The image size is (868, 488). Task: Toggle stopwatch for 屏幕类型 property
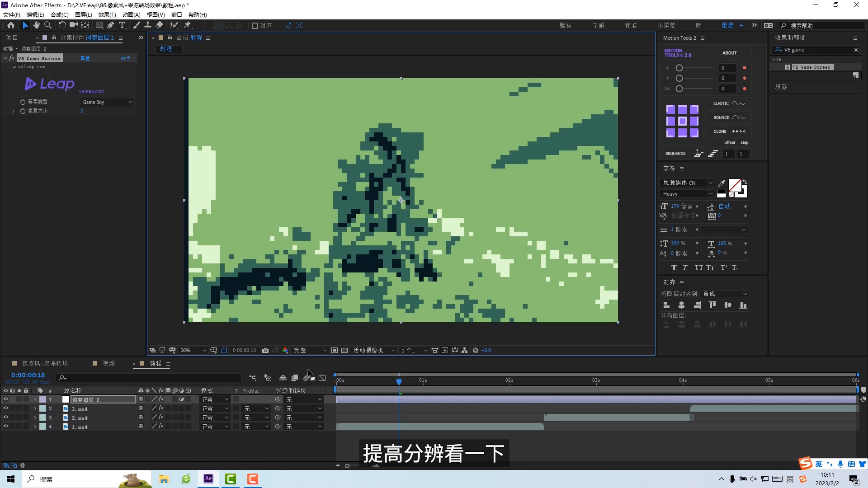tap(23, 102)
